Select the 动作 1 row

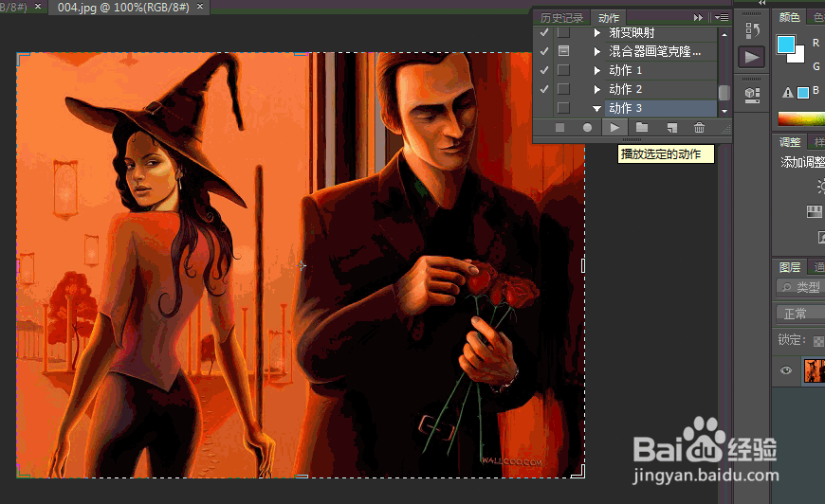click(x=660, y=70)
